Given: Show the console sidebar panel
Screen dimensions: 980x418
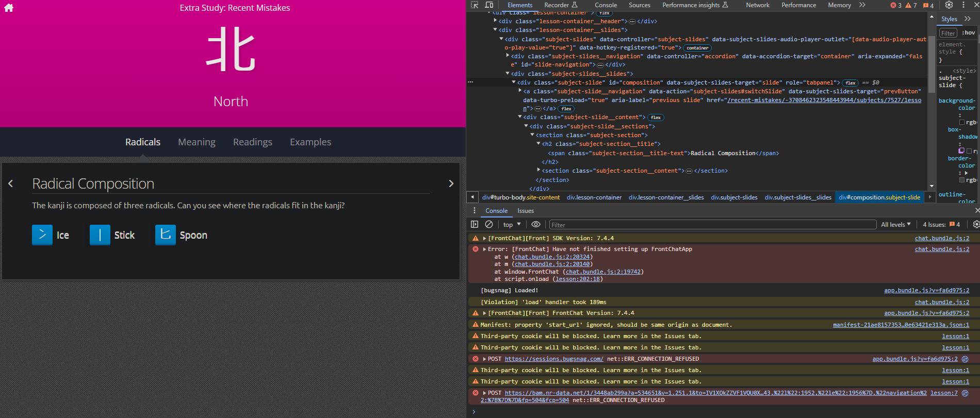Looking at the screenshot, I should 475,225.
